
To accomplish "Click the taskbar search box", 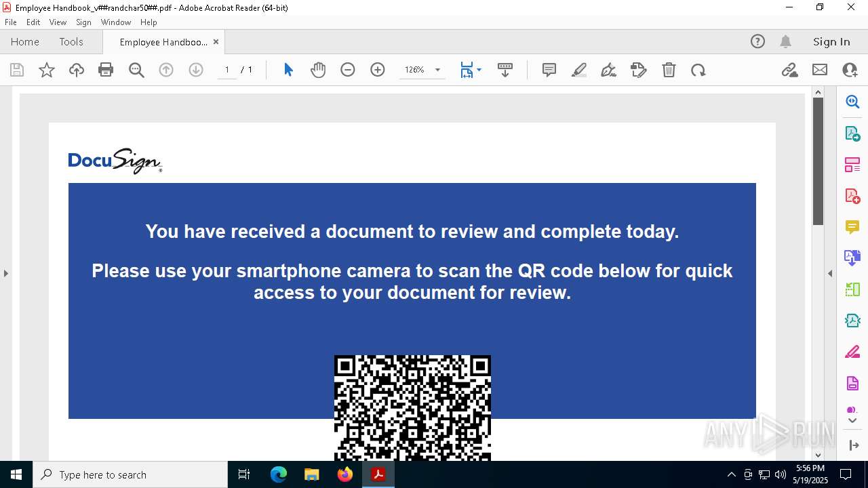I will (x=130, y=474).
